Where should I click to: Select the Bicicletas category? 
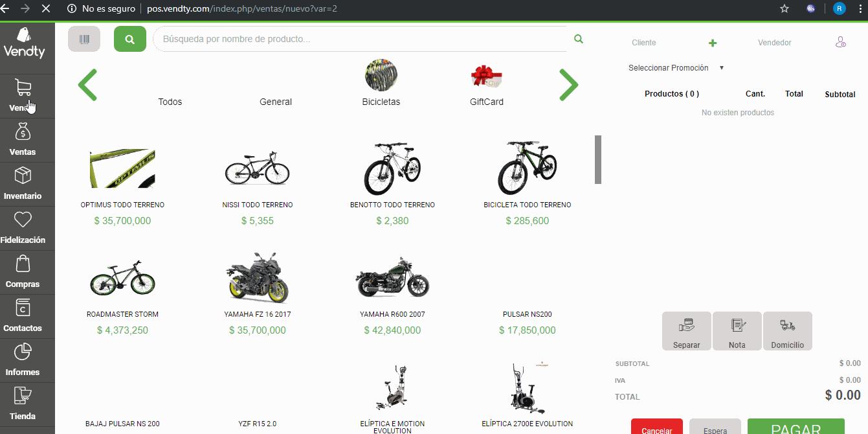point(381,84)
